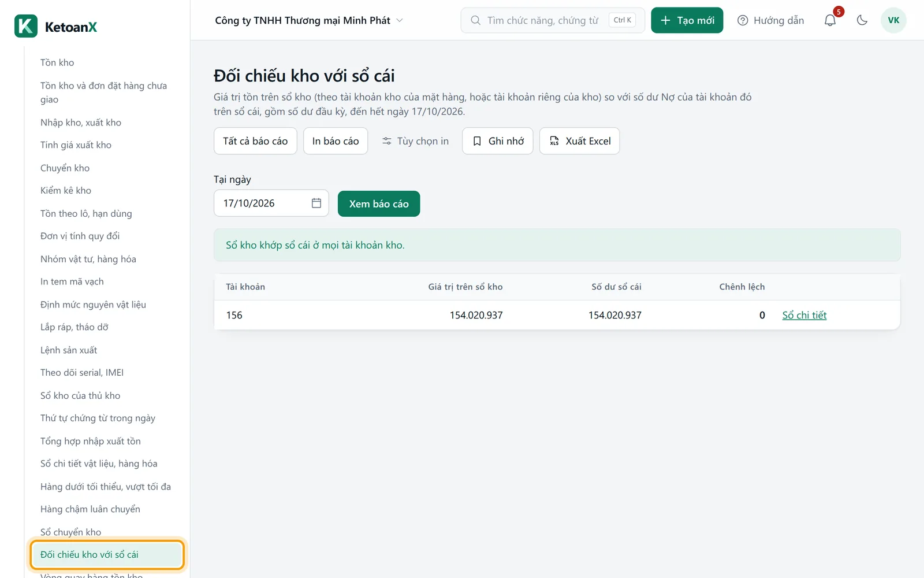Export via Xuất Excel button
This screenshot has height=578, width=924.
(579, 141)
